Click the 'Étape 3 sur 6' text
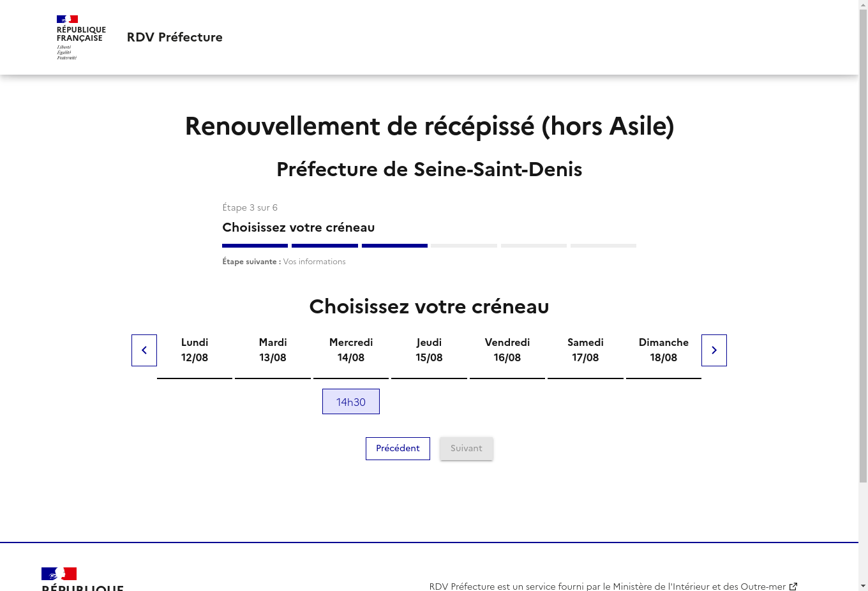Viewport: 868px width, 591px height. [x=250, y=207]
